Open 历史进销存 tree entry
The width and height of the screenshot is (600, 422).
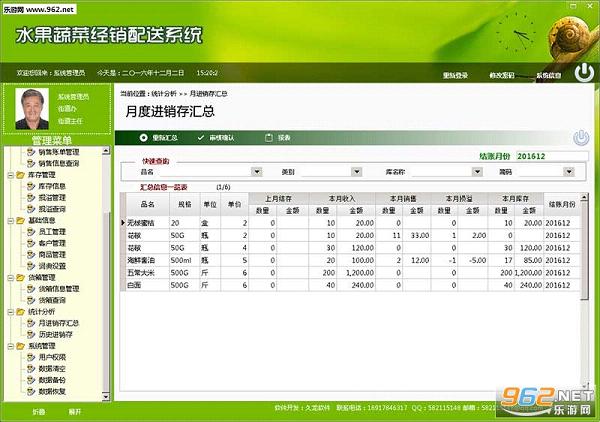pyautogui.click(x=55, y=335)
